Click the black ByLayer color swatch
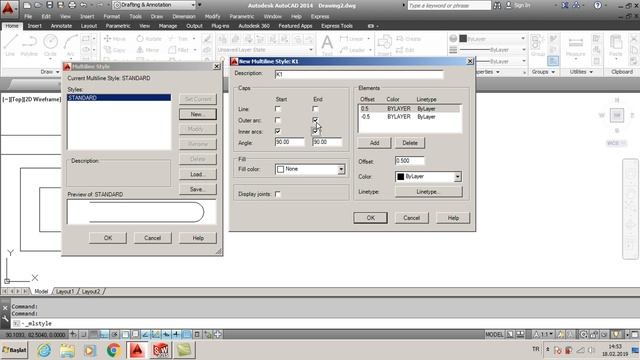This screenshot has height=360, width=640. coord(401,177)
